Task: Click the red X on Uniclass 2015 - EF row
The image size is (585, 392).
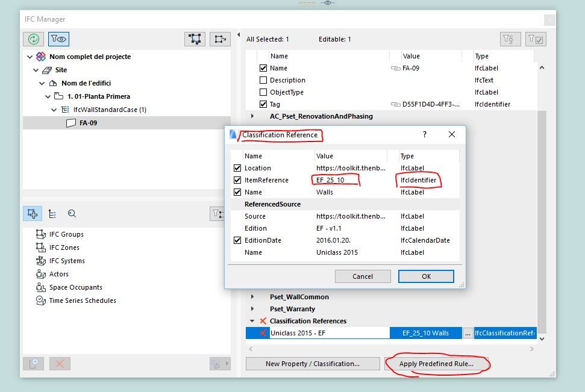Action: click(x=263, y=333)
